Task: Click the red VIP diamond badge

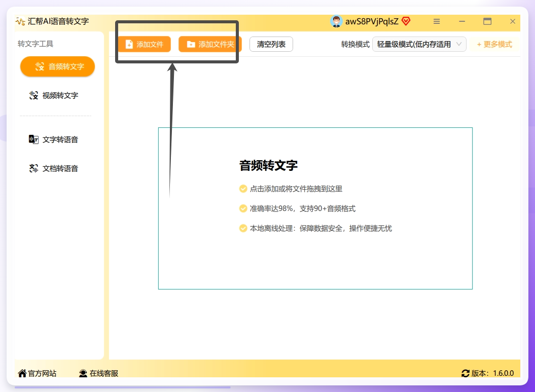Action: click(x=406, y=21)
